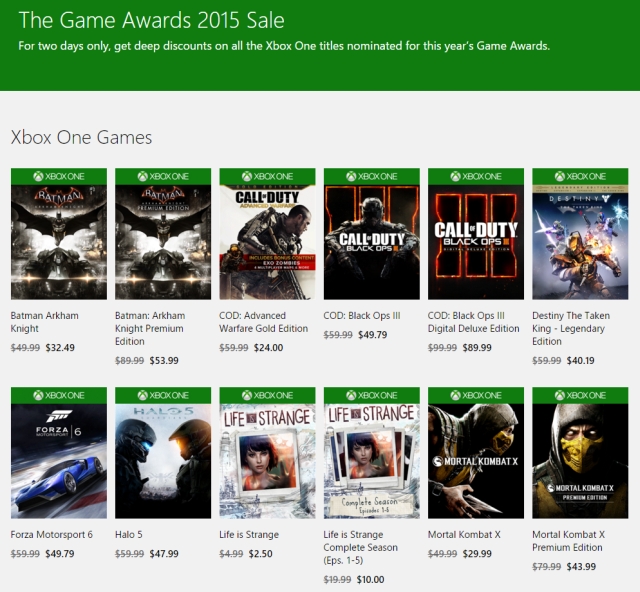
Task: Click the struck-through $4.99 original price
Action: (231, 554)
